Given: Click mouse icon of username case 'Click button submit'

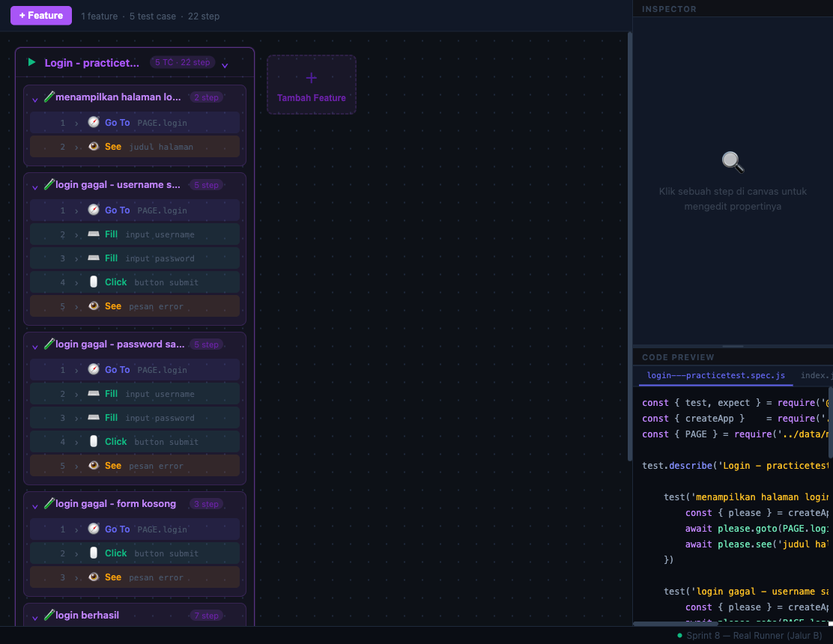Looking at the screenshot, I should 94,282.
